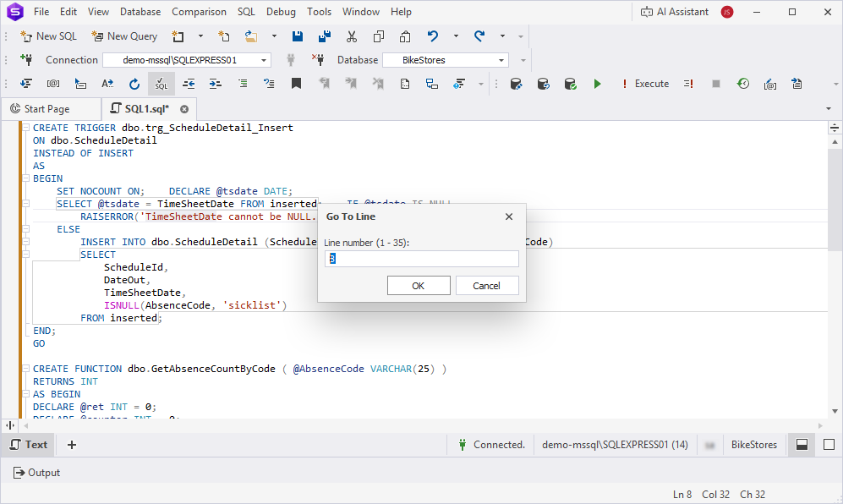Switch to the Start Page tab

click(47, 109)
